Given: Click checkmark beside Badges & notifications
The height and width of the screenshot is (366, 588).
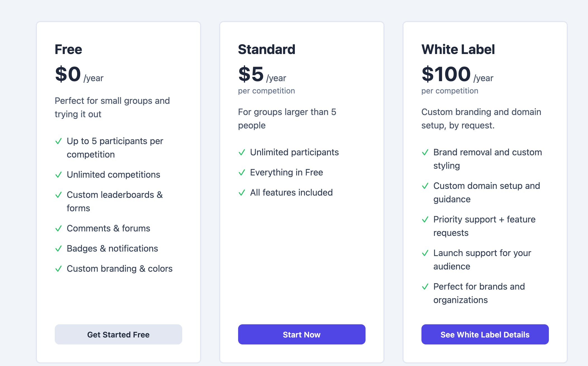Looking at the screenshot, I should tap(58, 249).
